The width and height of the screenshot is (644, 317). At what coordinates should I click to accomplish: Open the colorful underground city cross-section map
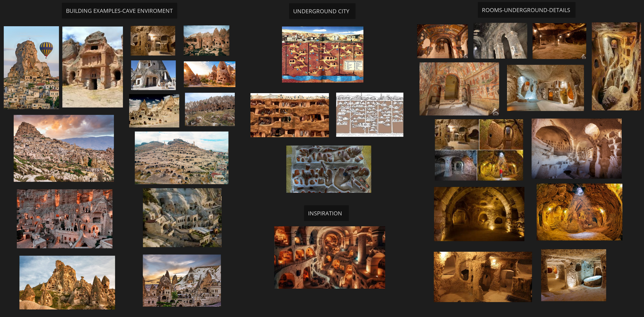tap(323, 55)
